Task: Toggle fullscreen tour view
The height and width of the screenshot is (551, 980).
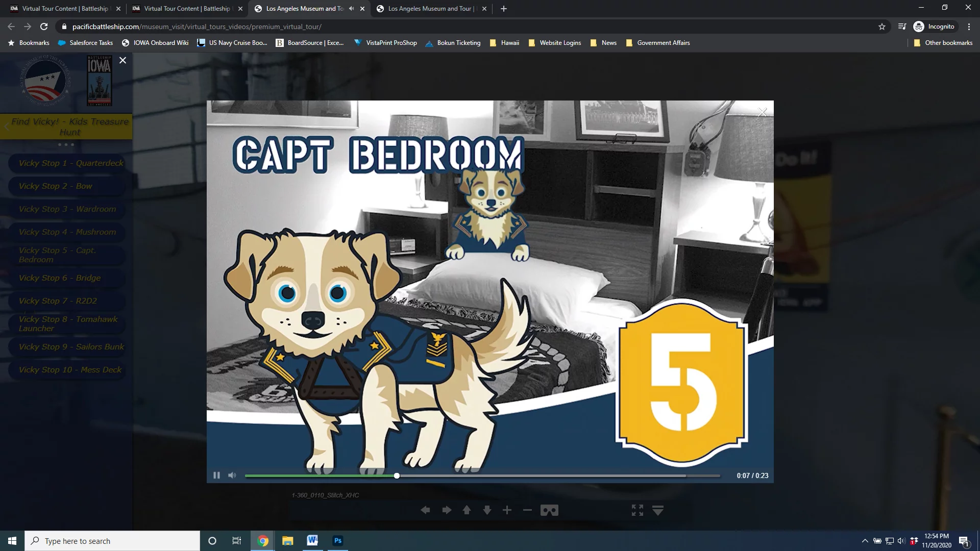Action: [637, 510]
